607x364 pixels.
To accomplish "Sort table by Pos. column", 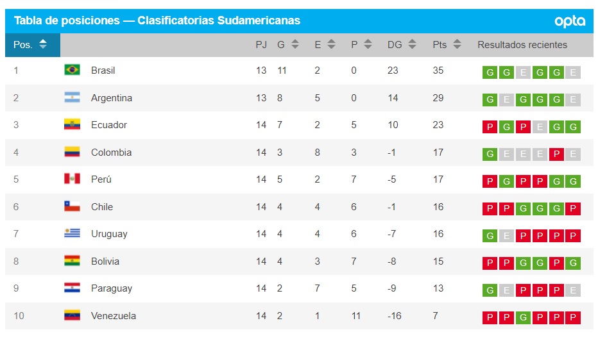I will click(x=43, y=44).
